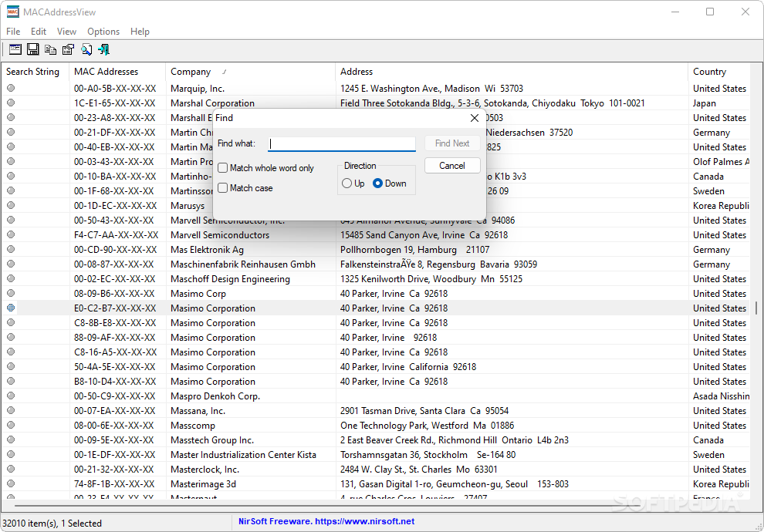
Task: Open the Edit menu
Action: pyautogui.click(x=39, y=31)
